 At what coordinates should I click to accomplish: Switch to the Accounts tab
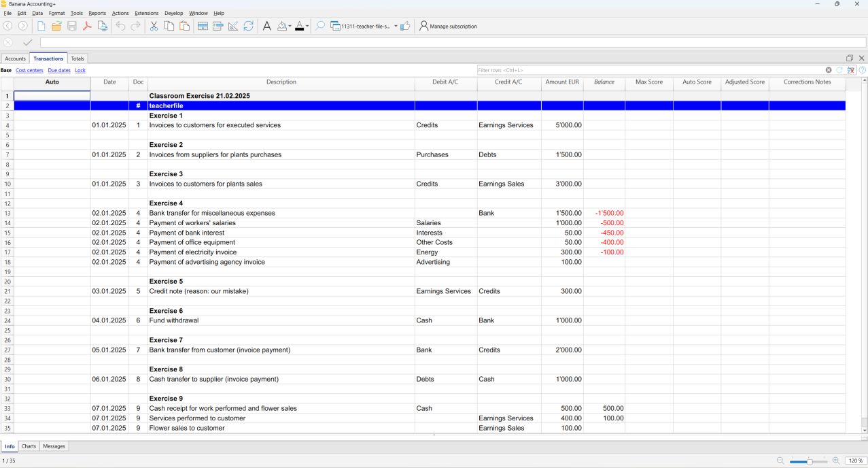[15, 58]
